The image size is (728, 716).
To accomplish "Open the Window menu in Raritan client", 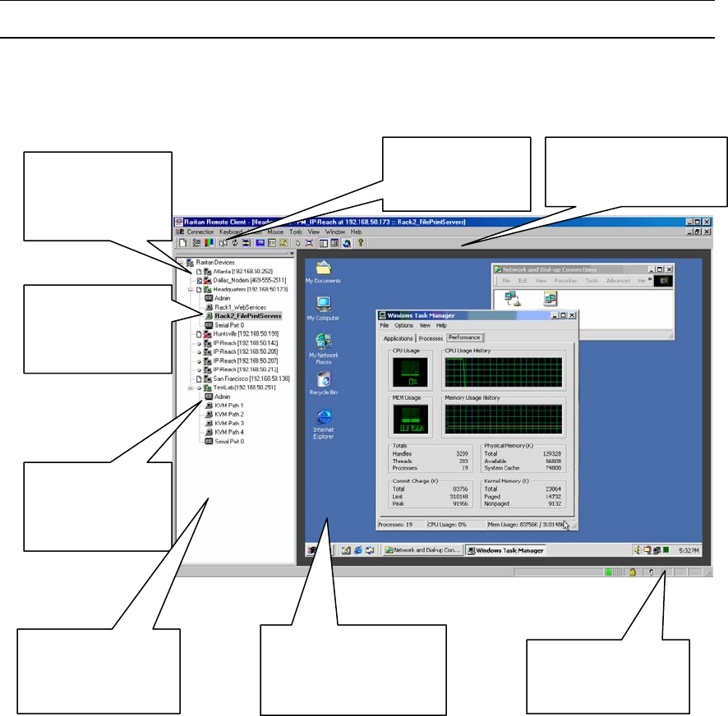I will (x=334, y=232).
